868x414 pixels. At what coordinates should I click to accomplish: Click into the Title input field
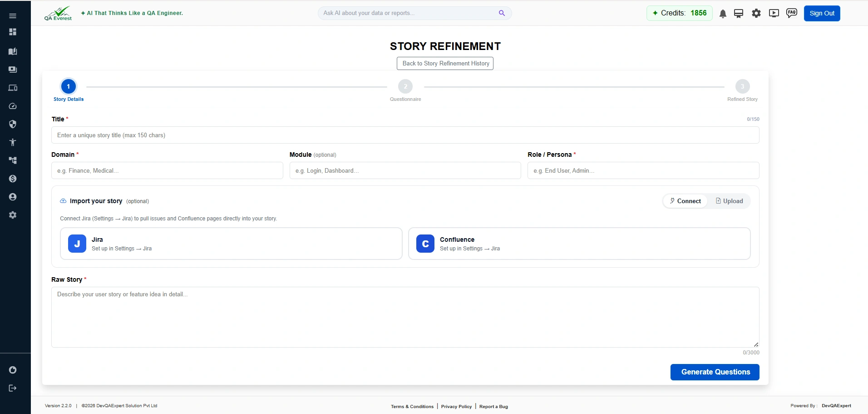(x=405, y=135)
